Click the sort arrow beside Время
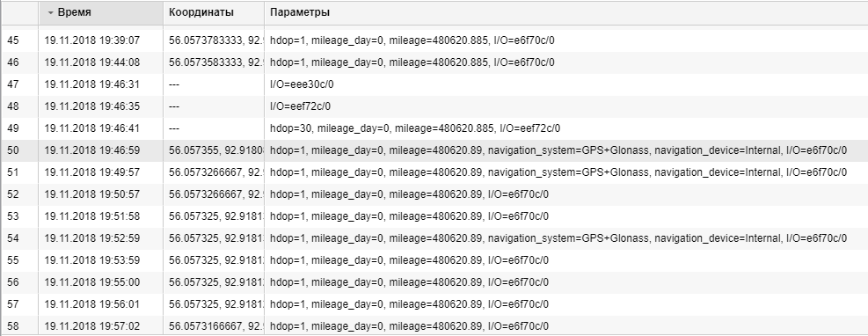 [50, 12]
